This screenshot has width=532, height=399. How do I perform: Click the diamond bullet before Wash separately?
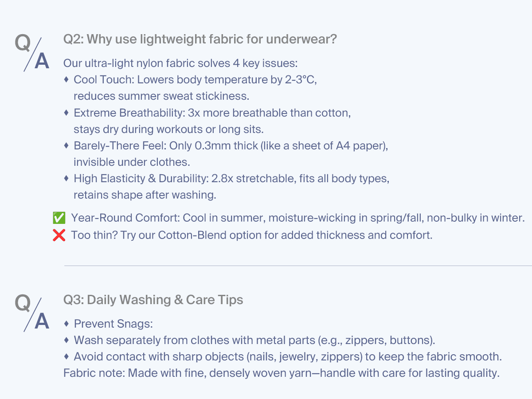tap(66, 340)
